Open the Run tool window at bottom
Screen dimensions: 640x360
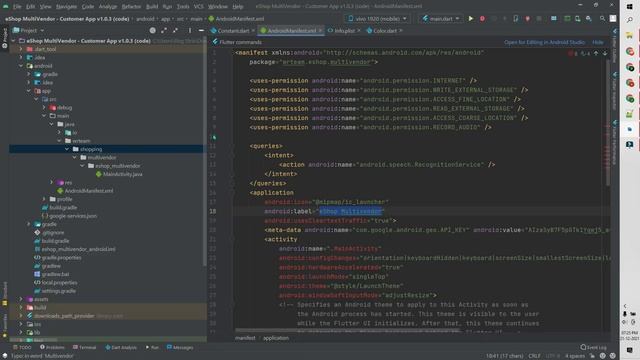[152, 347]
